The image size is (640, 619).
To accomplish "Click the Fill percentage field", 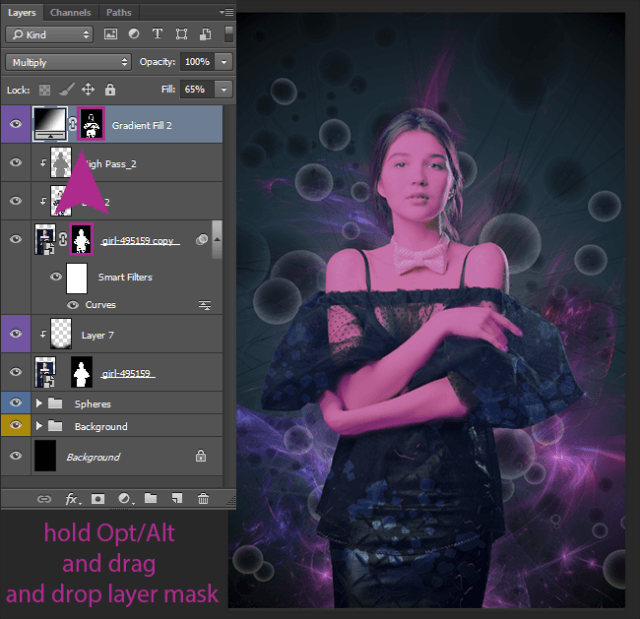I will (x=195, y=89).
